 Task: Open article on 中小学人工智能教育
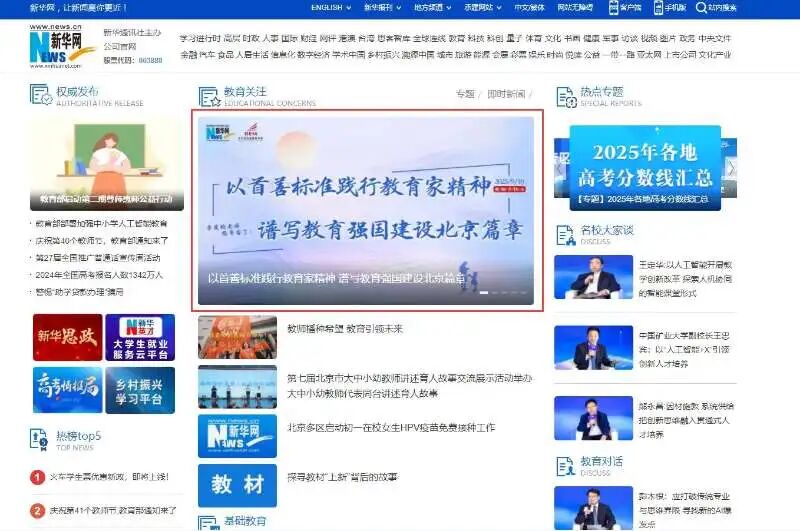coord(101,223)
